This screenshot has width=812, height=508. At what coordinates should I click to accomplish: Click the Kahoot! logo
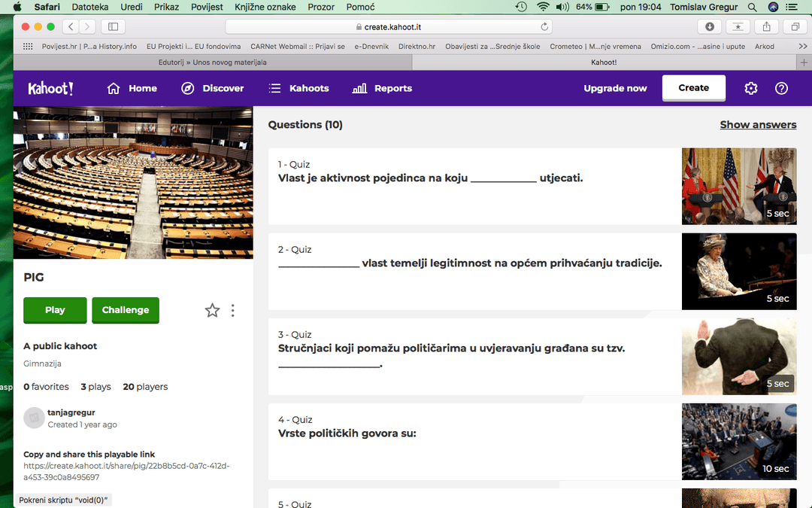[50, 88]
